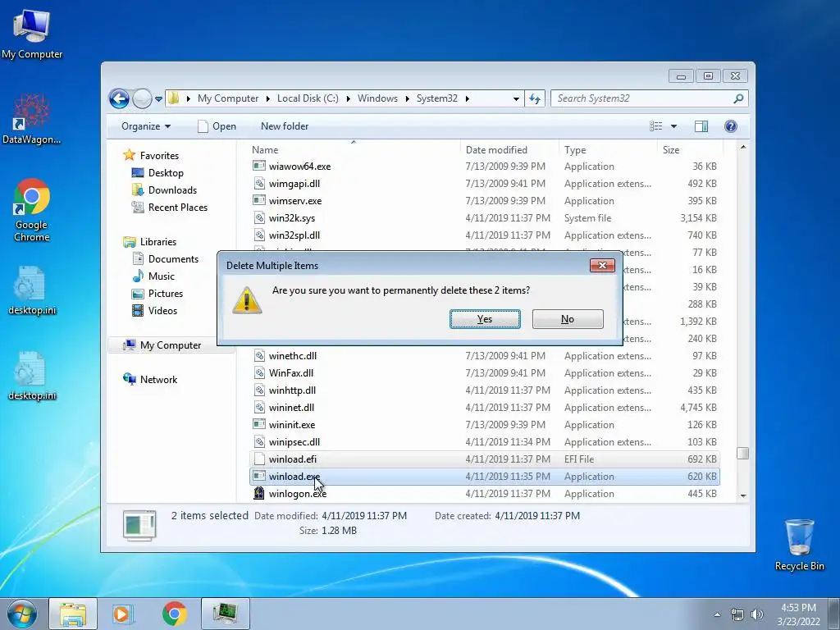Open Windows Explorer from taskbar

(x=73, y=614)
